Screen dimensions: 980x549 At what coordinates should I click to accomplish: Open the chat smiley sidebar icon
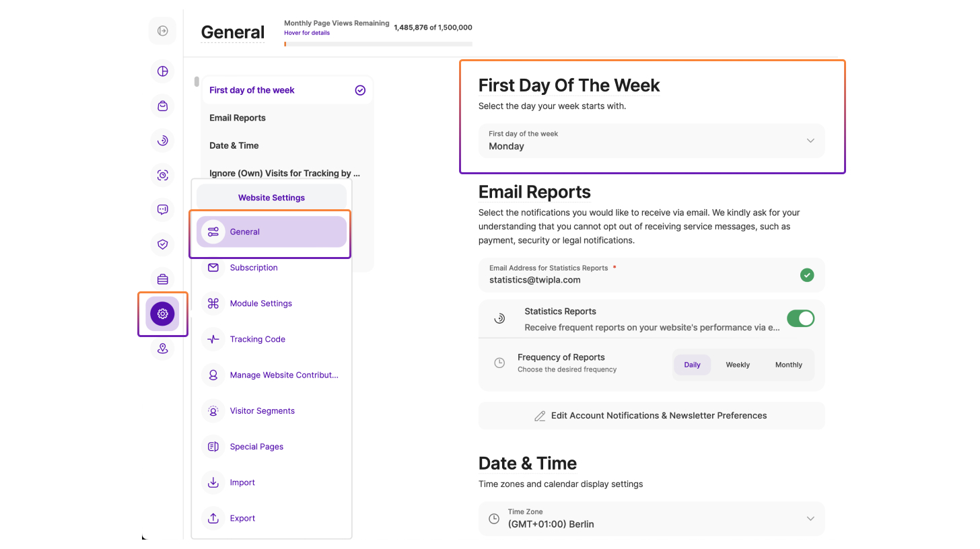click(162, 209)
